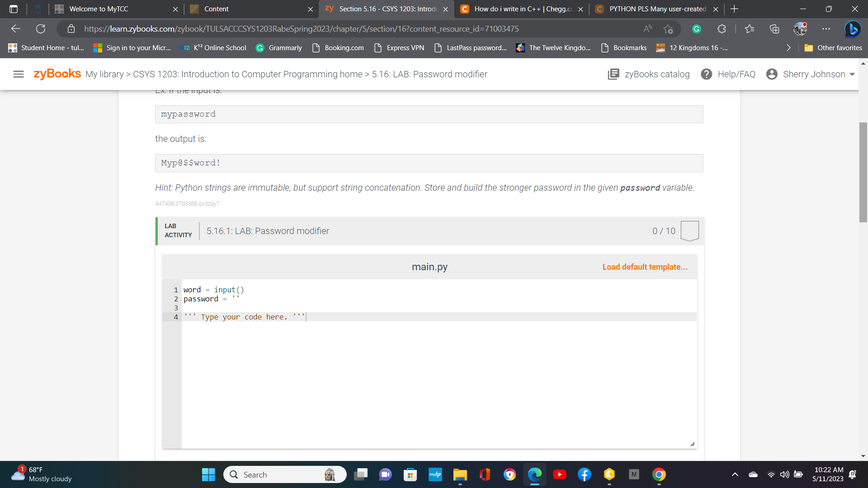Click the Load default template link

coord(644,267)
